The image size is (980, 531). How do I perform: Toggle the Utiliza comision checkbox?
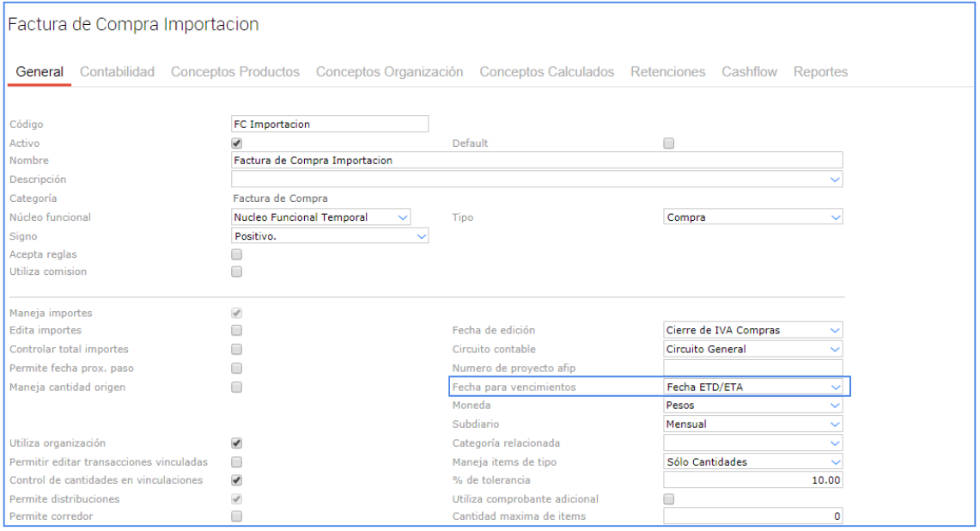[x=237, y=272]
